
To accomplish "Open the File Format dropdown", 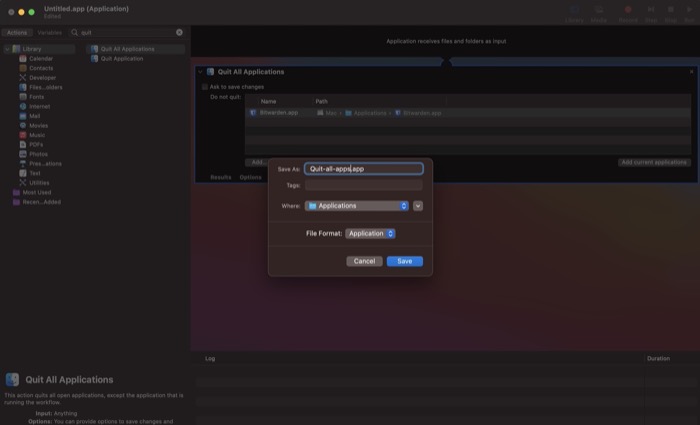I will 370,233.
